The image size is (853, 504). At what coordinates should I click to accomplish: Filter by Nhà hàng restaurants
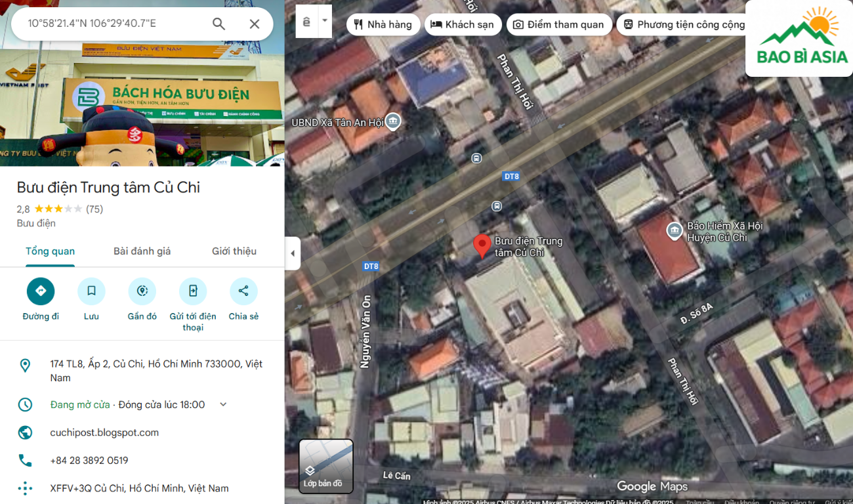383,25
